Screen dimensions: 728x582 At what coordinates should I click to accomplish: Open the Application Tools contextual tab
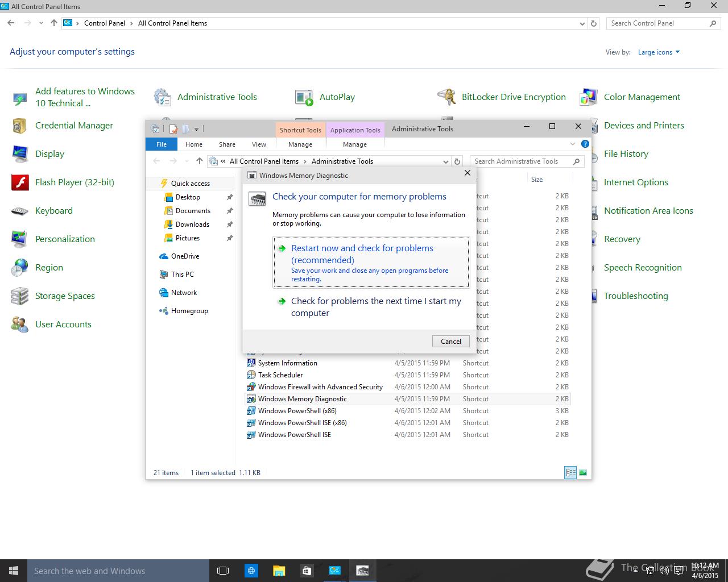click(x=355, y=130)
